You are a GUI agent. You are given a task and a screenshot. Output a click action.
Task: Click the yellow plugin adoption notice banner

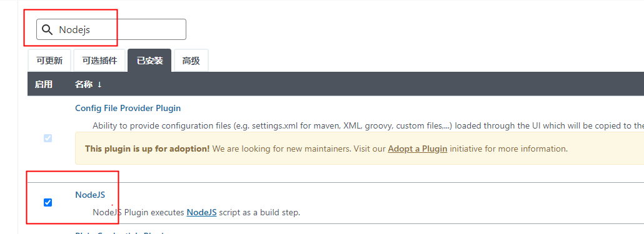(360, 149)
